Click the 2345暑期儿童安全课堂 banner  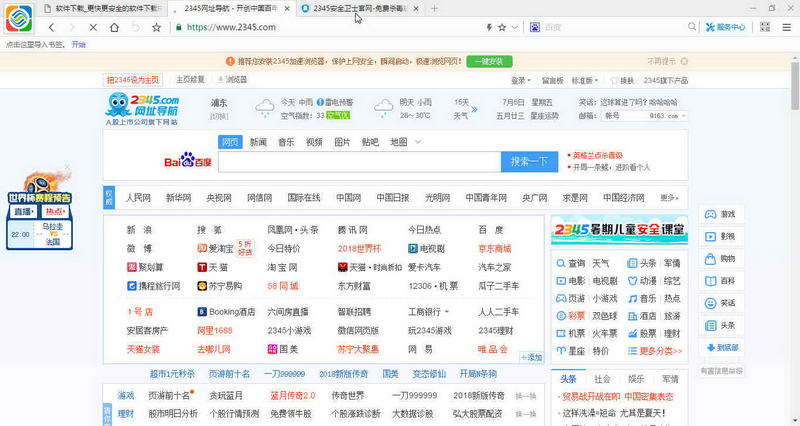[618, 230]
